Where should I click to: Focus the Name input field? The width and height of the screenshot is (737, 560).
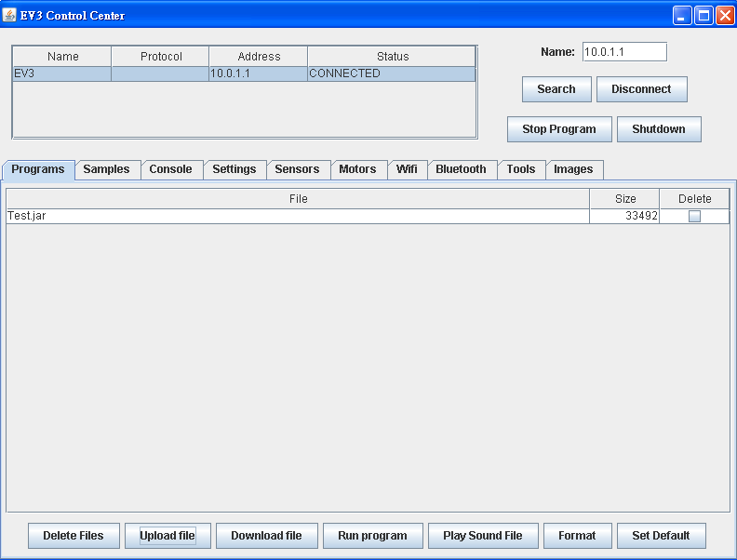(624, 52)
